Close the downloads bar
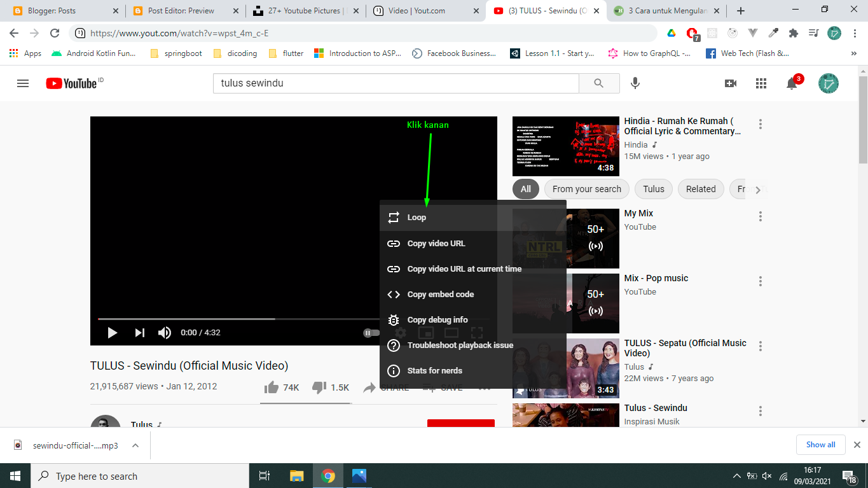The height and width of the screenshot is (488, 868). [x=857, y=445]
